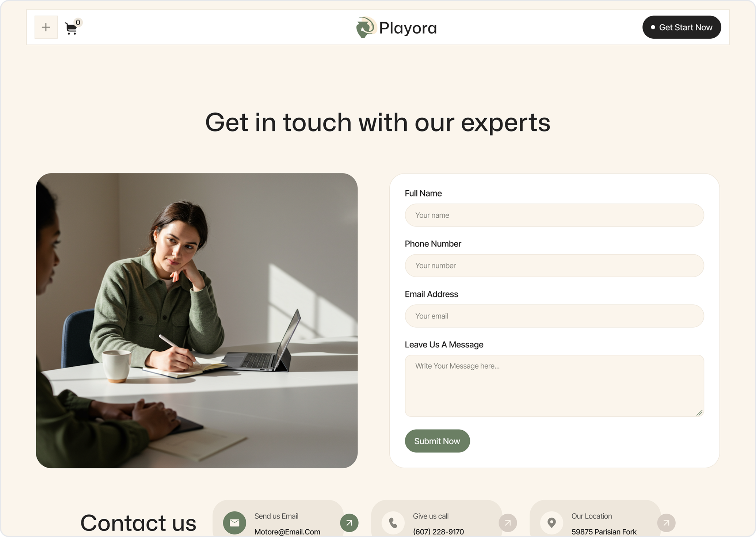Click the location pin icon
Viewport: 756px width, 537px height.
(551, 523)
